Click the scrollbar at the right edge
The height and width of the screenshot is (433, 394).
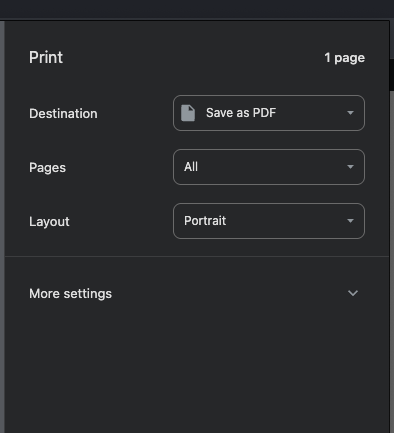392,233
